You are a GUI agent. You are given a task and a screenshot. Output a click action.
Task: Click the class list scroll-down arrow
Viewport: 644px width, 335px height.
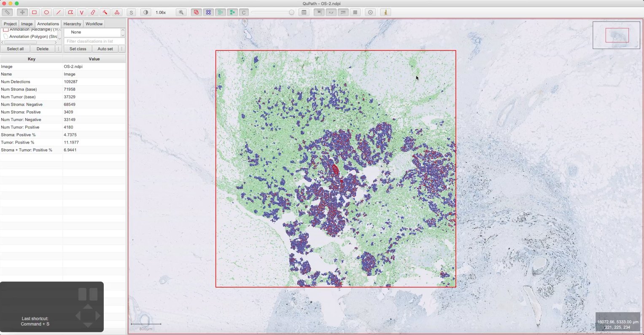(x=123, y=35)
